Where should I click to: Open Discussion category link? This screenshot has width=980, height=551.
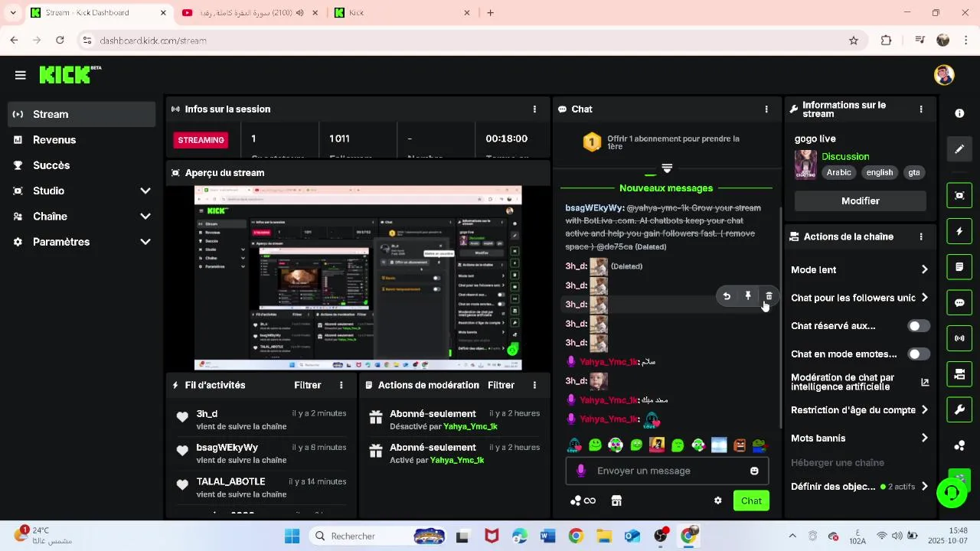point(845,157)
